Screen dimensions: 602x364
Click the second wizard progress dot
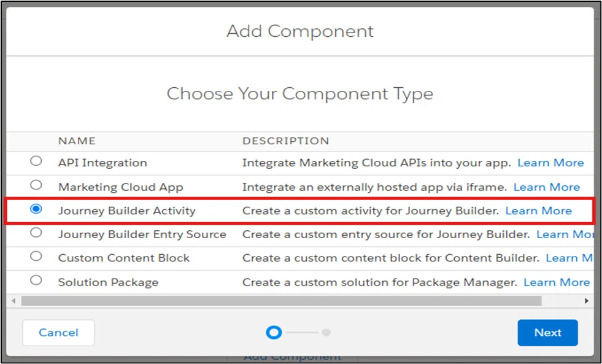point(326,332)
